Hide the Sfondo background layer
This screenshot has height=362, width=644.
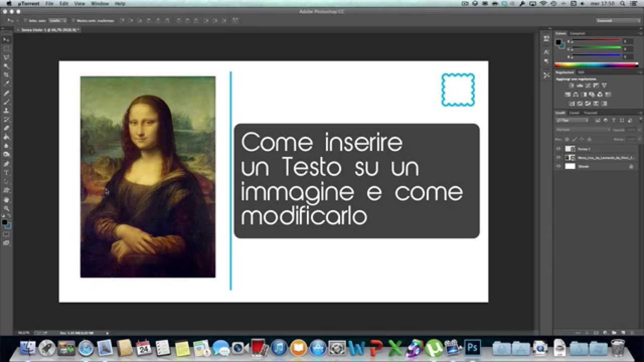tap(558, 166)
